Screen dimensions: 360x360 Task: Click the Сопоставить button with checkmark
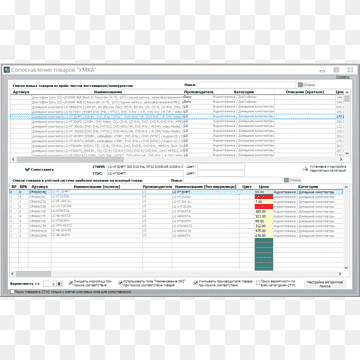[39, 169]
